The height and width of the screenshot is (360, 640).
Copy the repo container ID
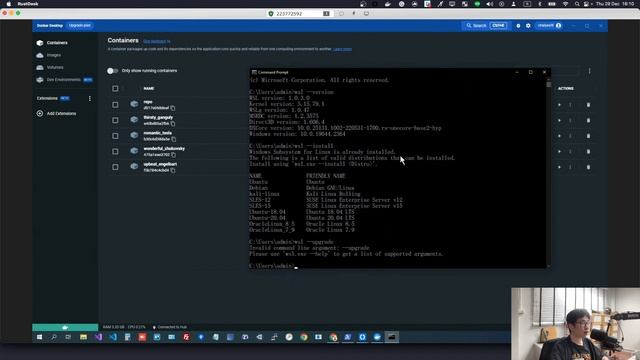(173, 108)
